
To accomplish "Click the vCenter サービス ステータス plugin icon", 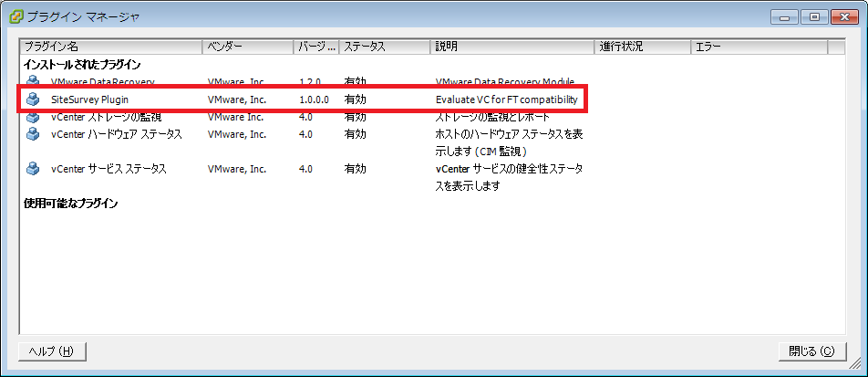I will [33, 169].
